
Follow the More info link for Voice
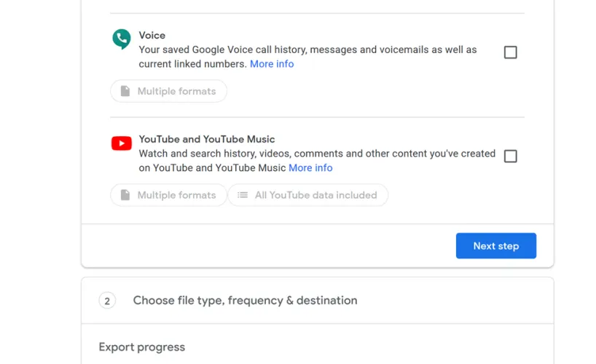click(x=272, y=64)
